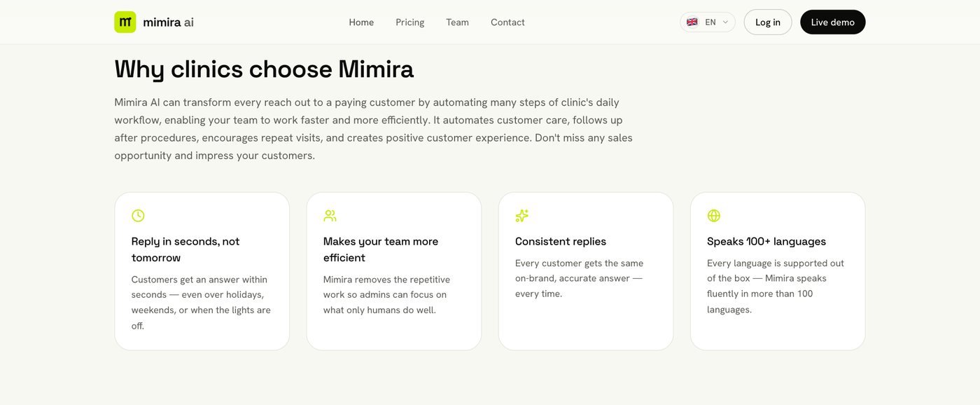Select the Makes your team more efficient title

click(x=381, y=249)
